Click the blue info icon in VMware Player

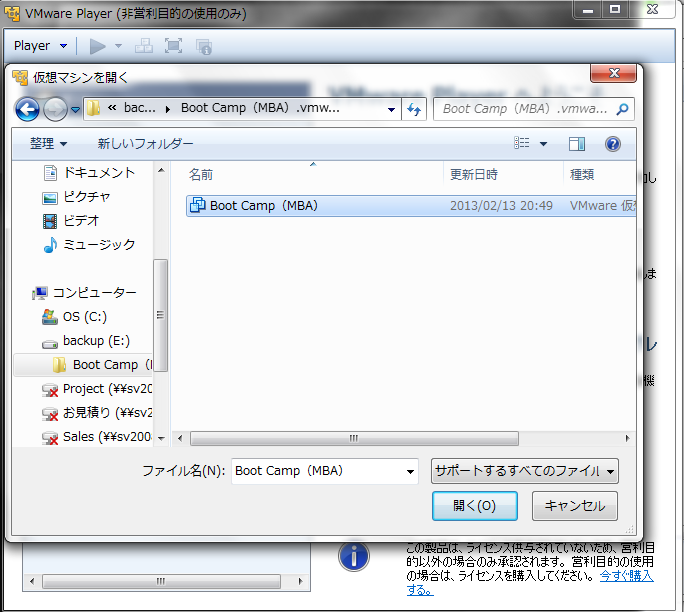(x=354, y=556)
